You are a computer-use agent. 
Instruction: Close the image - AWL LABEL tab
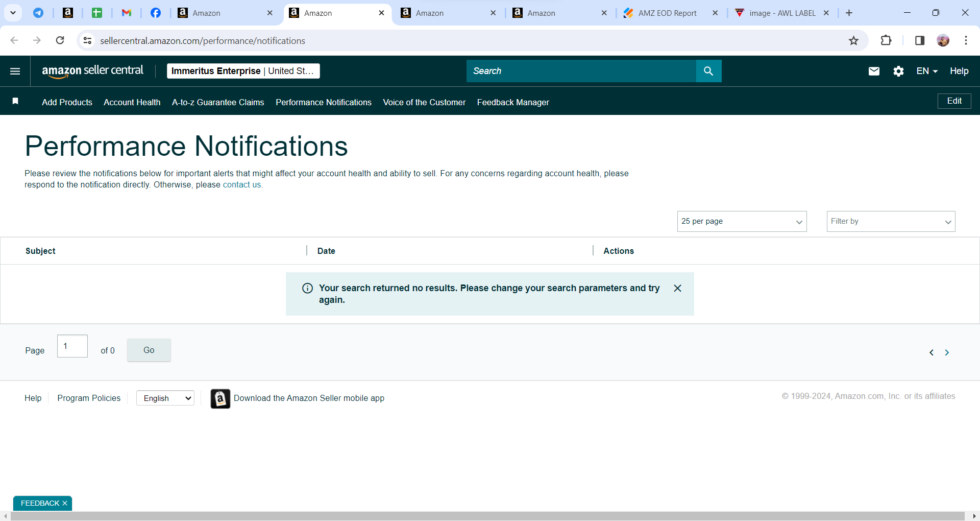(x=826, y=13)
